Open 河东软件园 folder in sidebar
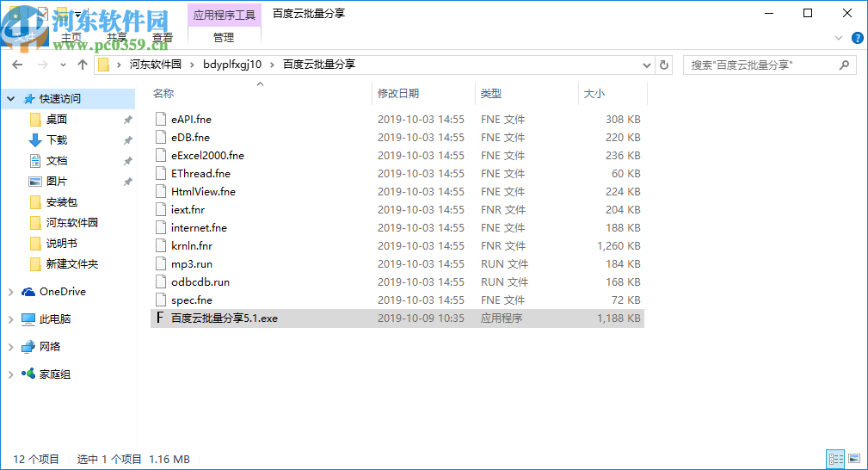 [x=72, y=222]
